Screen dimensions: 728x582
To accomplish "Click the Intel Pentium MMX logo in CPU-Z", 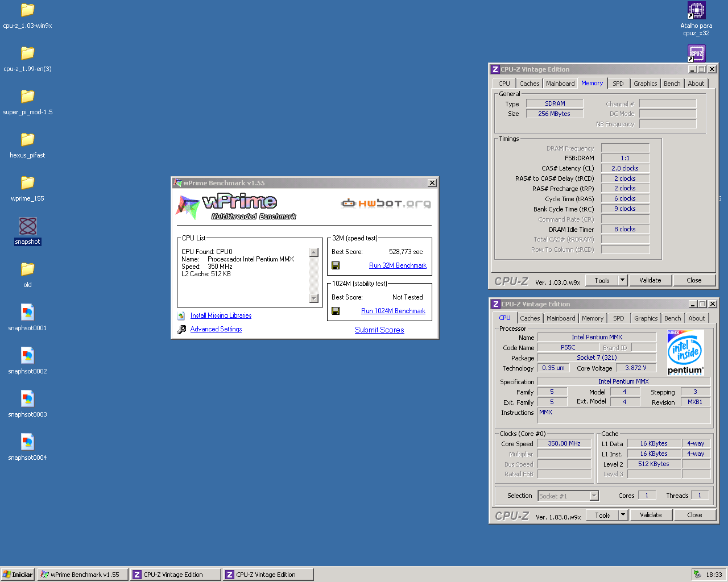I will (x=685, y=352).
